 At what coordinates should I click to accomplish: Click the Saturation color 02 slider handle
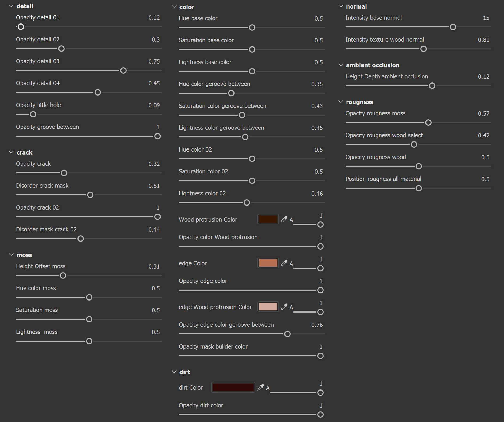point(252,181)
